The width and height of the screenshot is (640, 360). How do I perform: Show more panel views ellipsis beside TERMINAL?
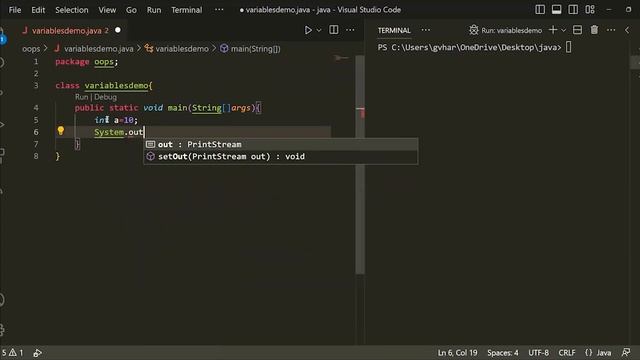tap(426, 30)
